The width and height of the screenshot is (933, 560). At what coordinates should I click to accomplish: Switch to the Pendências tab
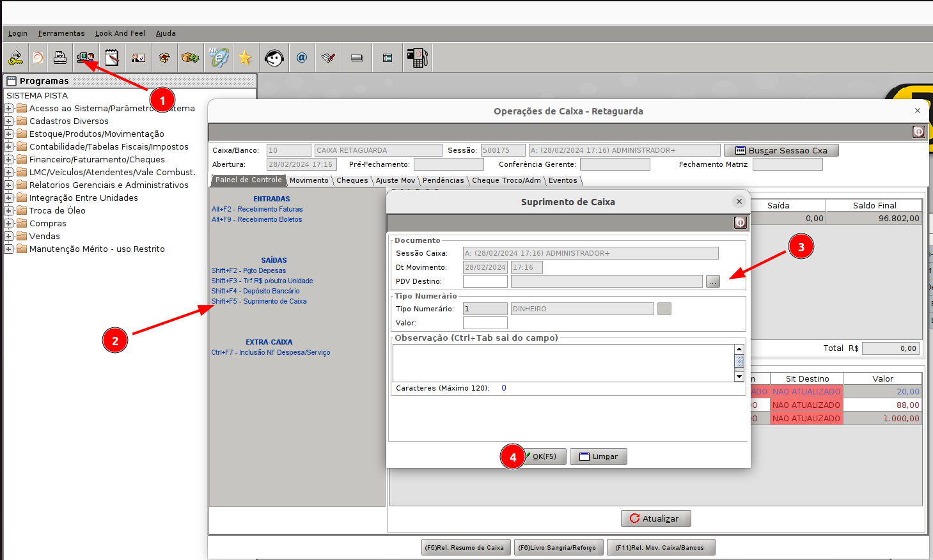click(x=443, y=181)
